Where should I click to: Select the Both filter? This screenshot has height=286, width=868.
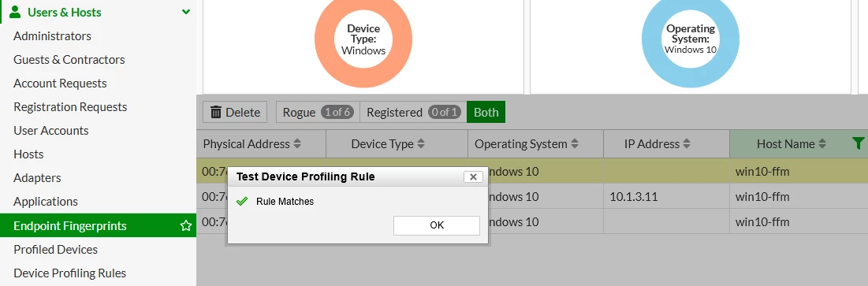point(486,113)
